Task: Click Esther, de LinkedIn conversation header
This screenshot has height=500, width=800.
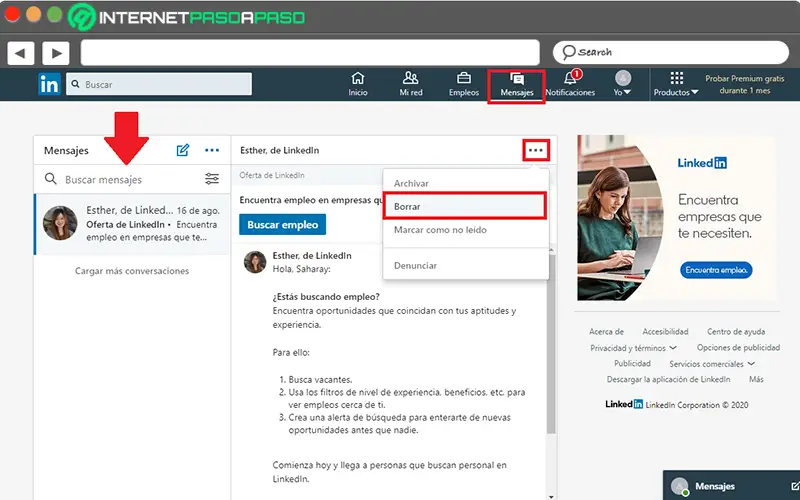Action: (x=280, y=150)
